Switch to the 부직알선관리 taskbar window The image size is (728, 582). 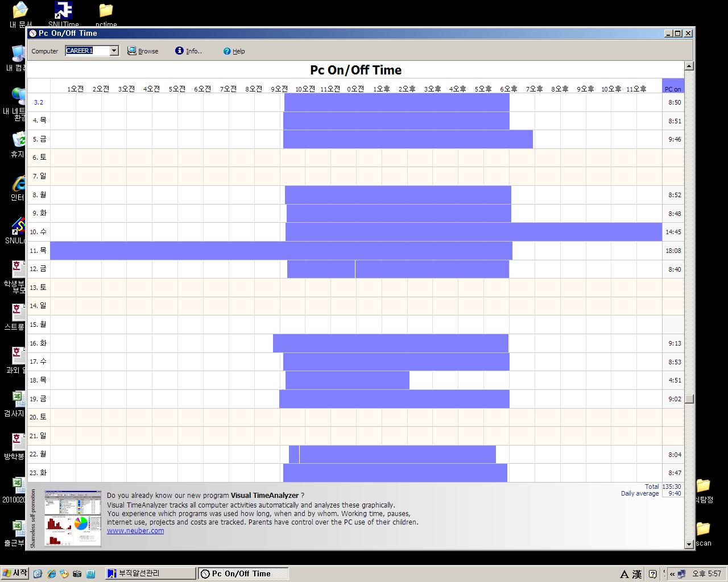coord(150,573)
